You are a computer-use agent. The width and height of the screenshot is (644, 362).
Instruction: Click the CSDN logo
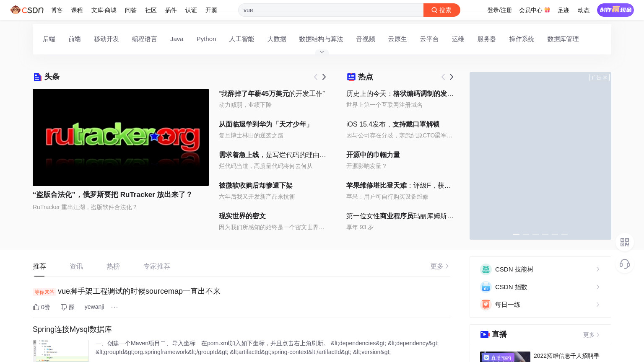(x=27, y=10)
